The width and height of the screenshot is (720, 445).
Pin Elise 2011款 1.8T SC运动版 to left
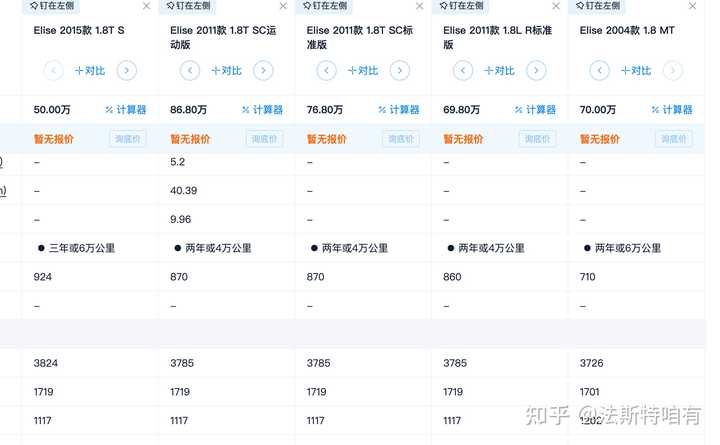(188, 6)
